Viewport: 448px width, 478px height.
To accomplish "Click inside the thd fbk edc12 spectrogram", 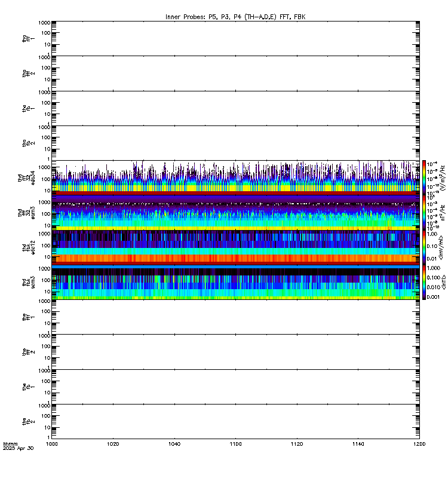I will [x=235, y=247].
